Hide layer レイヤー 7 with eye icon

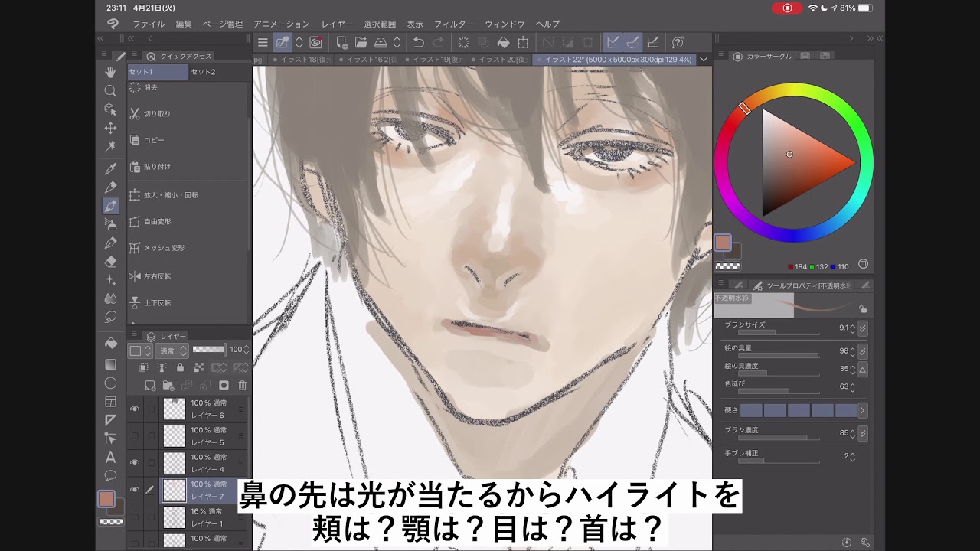(135, 490)
